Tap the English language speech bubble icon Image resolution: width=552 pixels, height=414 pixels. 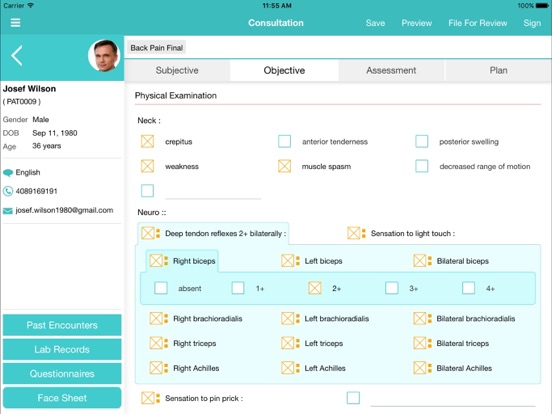[x=8, y=172]
